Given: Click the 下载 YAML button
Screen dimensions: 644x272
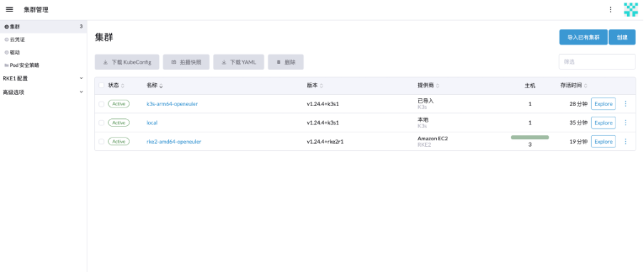Looking at the screenshot, I should point(239,63).
